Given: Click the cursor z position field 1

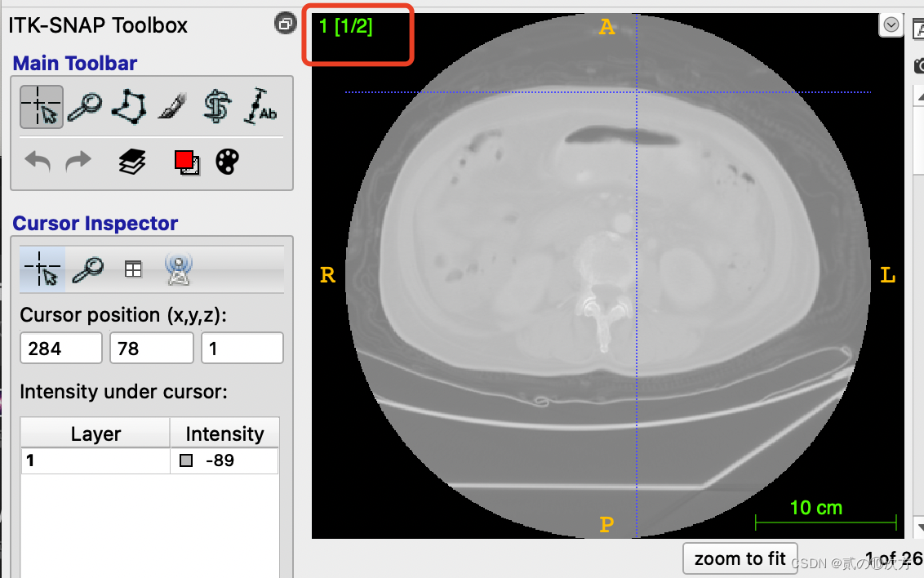Looking at the screenshot, I should pyautogui.click(x=242, y=349).
